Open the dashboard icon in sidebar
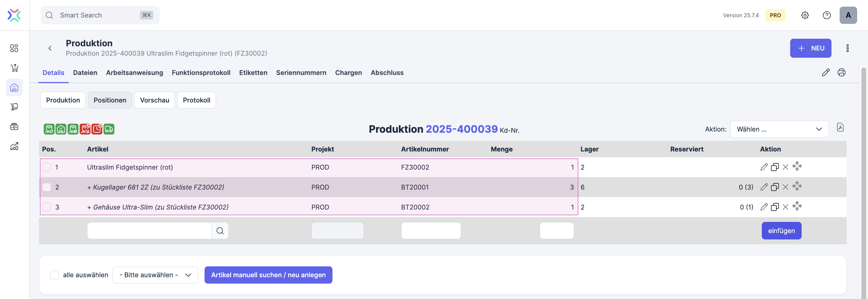Viewport: 868px width, 299px height. click(x=14, y=48)
